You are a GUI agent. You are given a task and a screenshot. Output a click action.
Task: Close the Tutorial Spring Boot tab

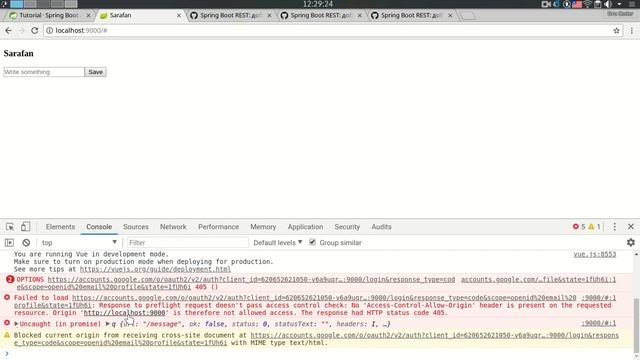88,16
